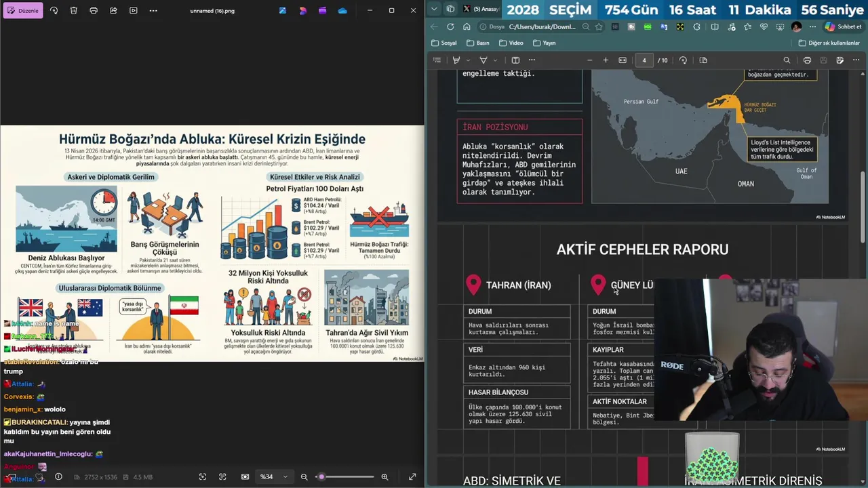Open the Yayın bookmarks folder

point(545,43)
